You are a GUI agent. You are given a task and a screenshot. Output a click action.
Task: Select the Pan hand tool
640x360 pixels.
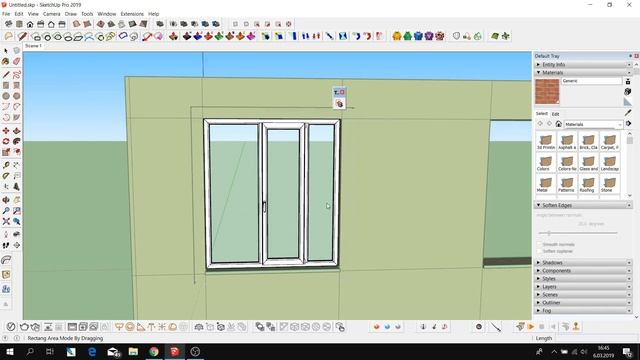point(16,200)
